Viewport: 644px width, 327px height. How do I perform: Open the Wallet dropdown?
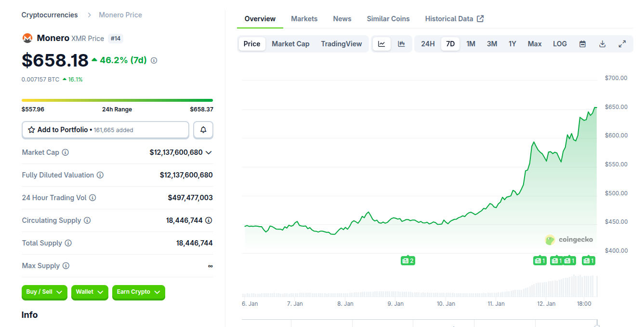[90, 292]
